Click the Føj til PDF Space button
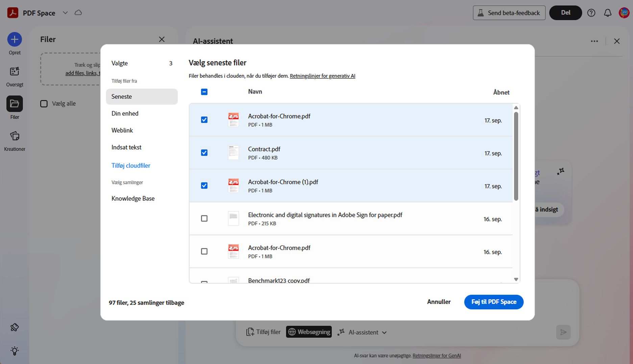 [x=494, y=302]
